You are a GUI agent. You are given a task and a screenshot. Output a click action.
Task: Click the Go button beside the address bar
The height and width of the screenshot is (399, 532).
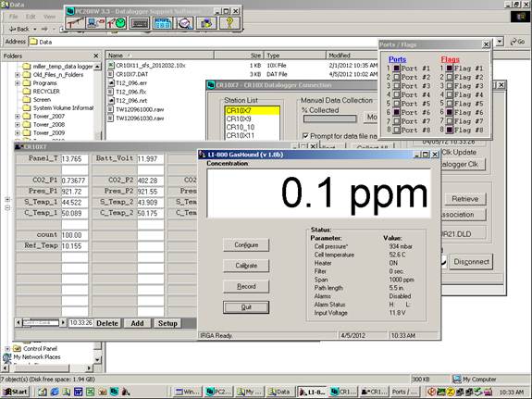tap(518, 42)
